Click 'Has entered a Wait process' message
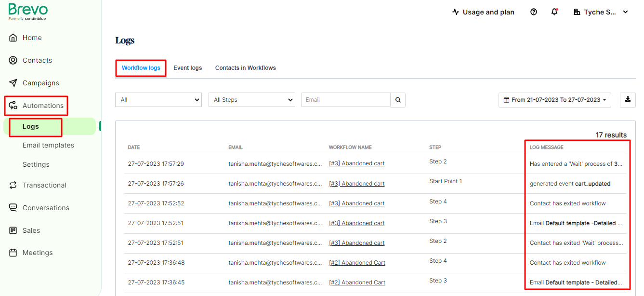 tap(576, 164)
